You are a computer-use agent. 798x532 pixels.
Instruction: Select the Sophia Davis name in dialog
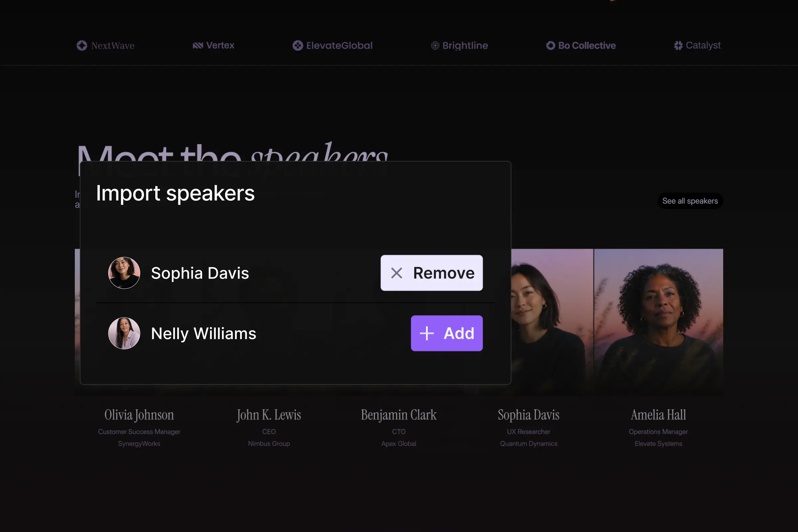(x=200, y=273)
